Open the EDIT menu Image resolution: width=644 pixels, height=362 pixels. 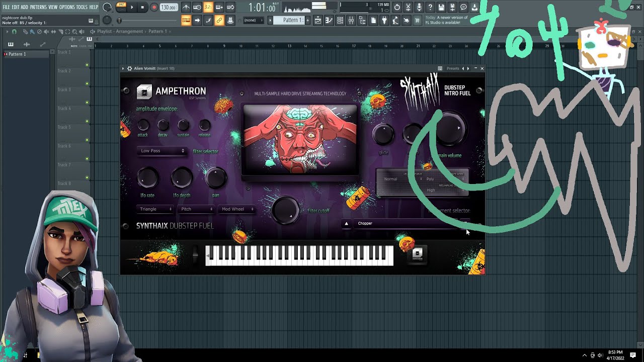[15, 7]
